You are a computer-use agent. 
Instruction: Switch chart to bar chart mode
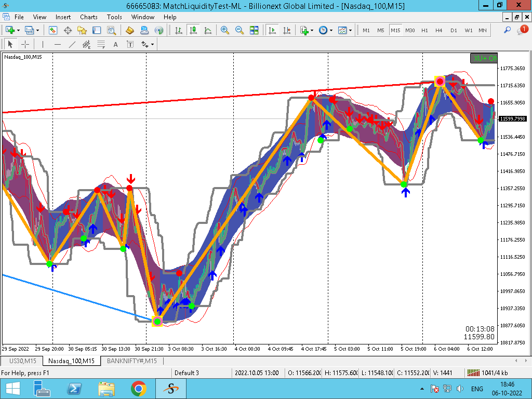tap(179, 30)
